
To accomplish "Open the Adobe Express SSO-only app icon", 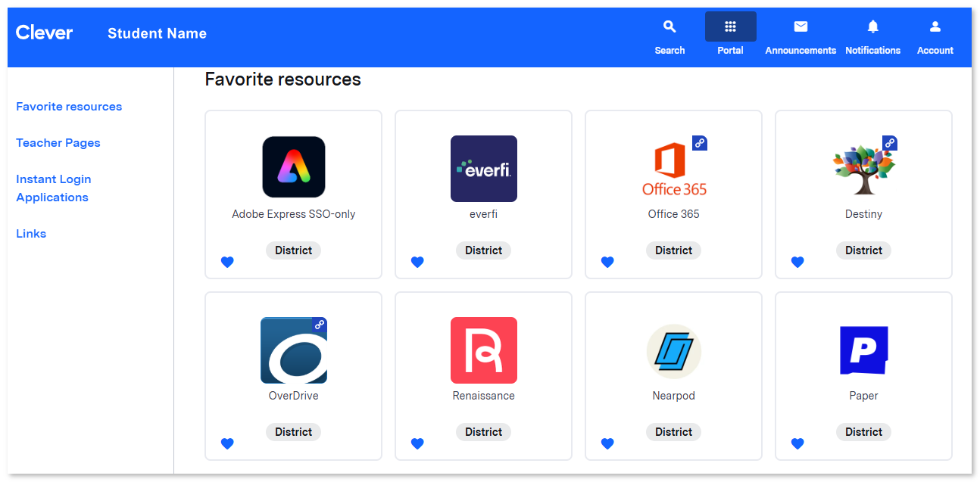I will point(294,167).
